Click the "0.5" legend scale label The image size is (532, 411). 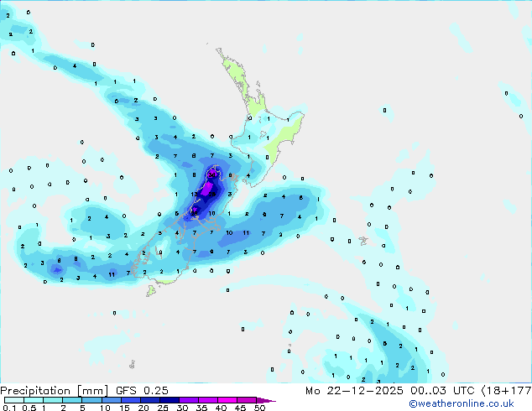[29, 408]
